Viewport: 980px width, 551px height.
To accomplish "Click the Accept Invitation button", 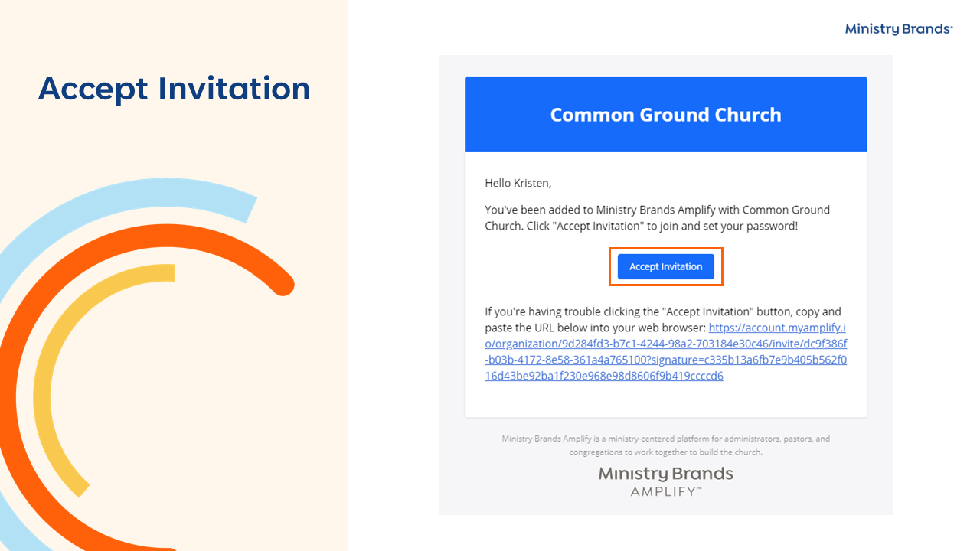I will pos(665,266).
